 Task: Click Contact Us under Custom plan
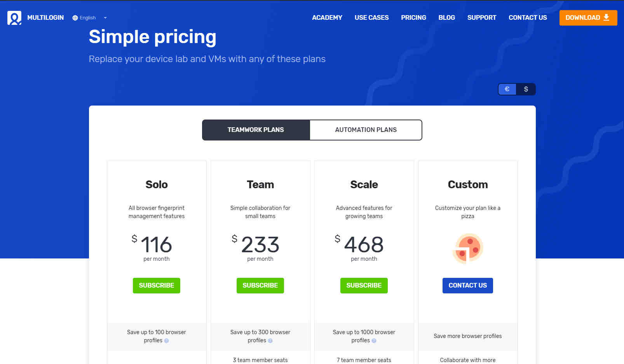[468, 286]
